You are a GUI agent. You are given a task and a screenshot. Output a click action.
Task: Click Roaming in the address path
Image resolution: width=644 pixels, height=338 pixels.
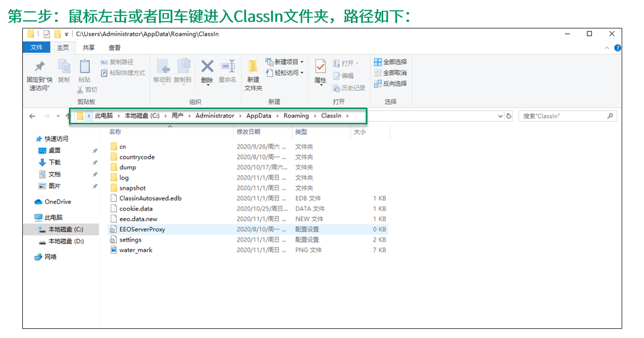point(296,116)
